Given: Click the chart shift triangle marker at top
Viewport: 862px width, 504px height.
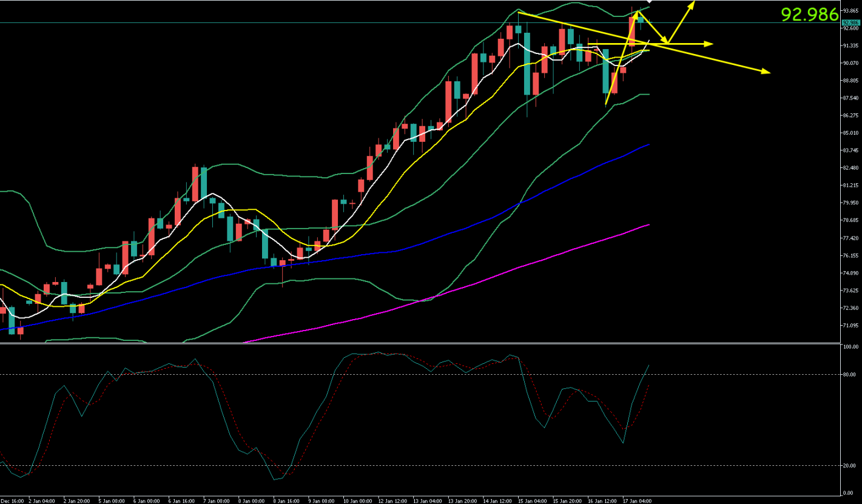Looking at the screenshot, I should tap(649, 2).
